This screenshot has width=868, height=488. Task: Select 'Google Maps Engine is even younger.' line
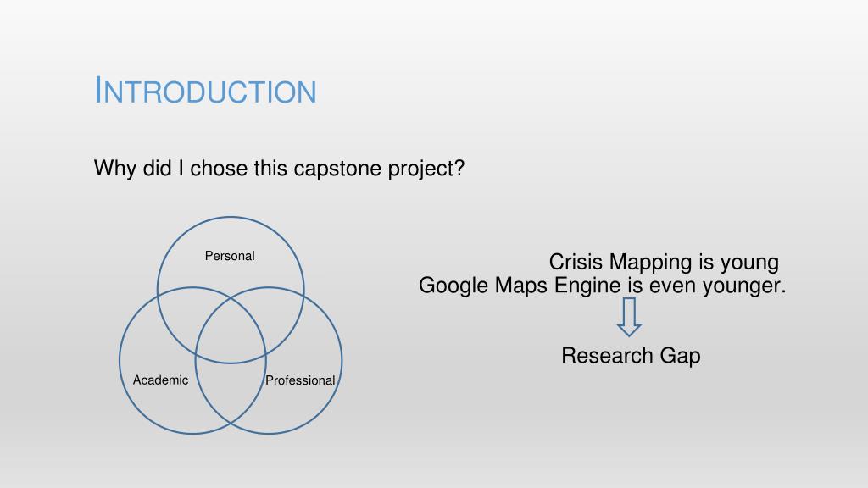click(603, 286)
